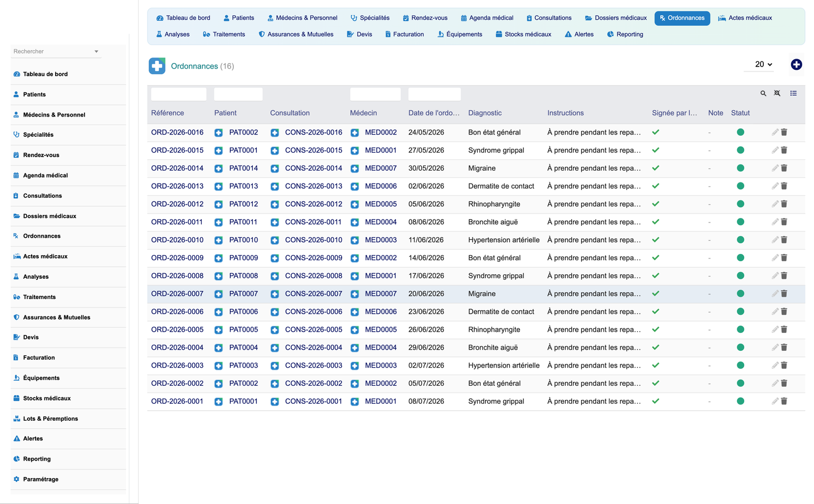Click date cell 08/07/2026
This screenshot has height=504, width=814.
(426, 402)
